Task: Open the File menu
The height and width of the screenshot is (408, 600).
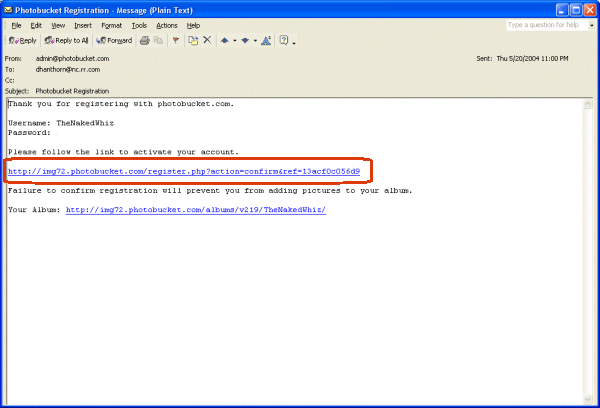Action: click(16, 26)
